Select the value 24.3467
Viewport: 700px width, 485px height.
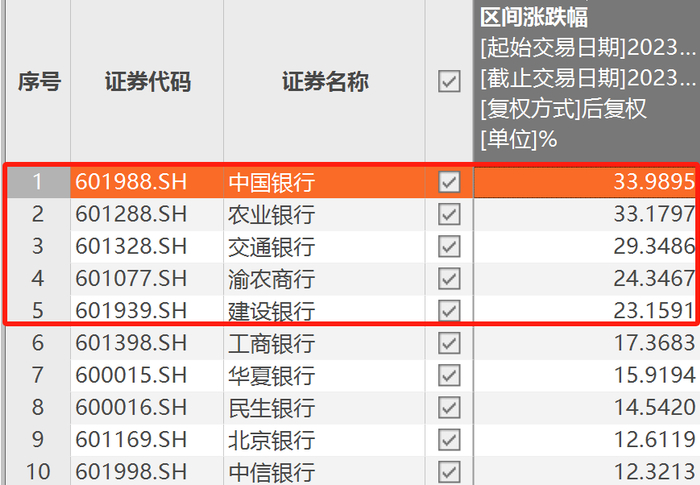tap(654, 278)
